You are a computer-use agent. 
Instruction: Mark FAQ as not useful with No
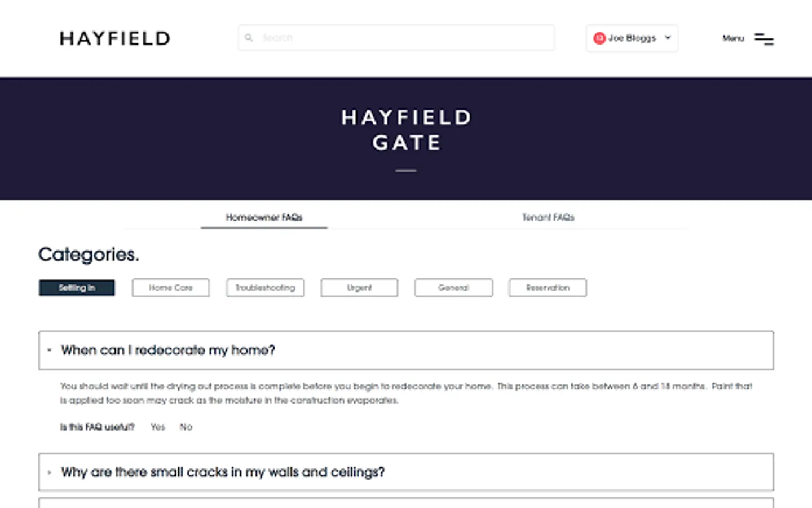[x=186, y=427]
